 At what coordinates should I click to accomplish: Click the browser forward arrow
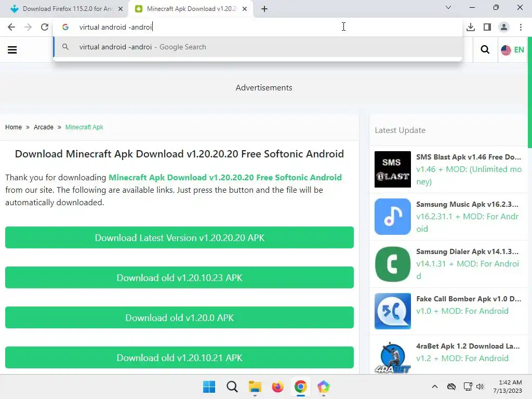(28, 27)
